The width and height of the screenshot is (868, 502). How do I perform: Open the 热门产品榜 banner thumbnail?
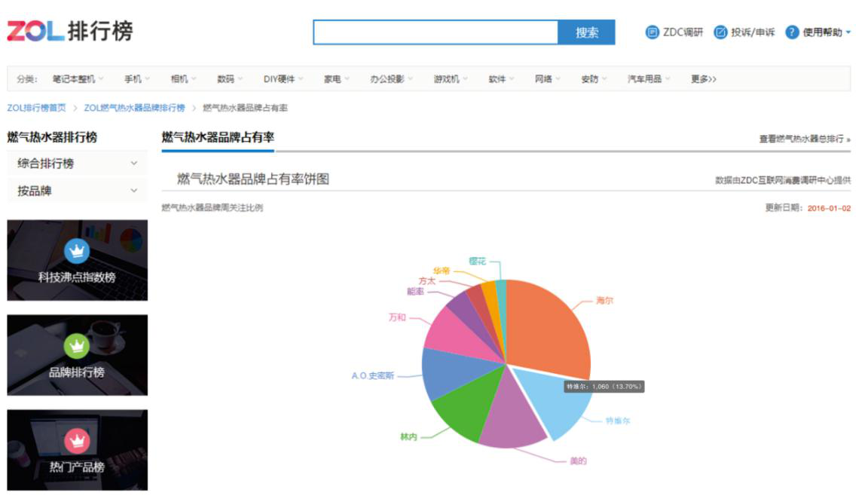point(78,450)
